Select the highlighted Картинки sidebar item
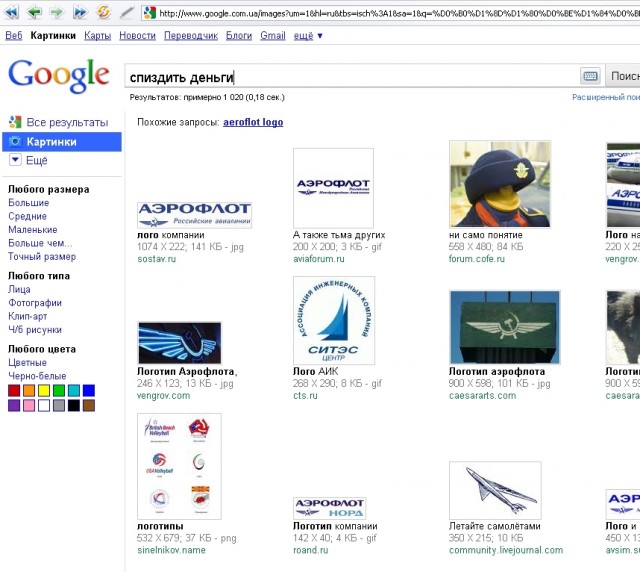Image resolution: width=640 pixels, height=572 pixels. pyautogui.click(x=62, y=142)
